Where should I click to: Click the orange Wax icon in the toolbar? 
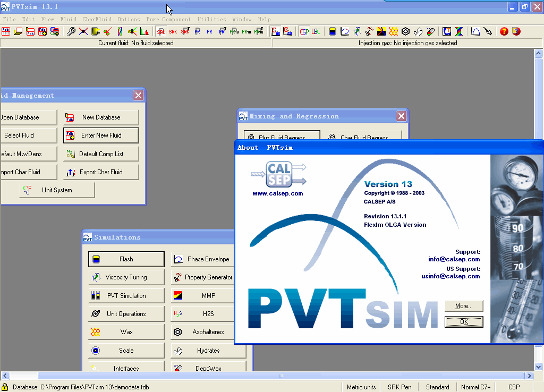(x=394, y=31)
